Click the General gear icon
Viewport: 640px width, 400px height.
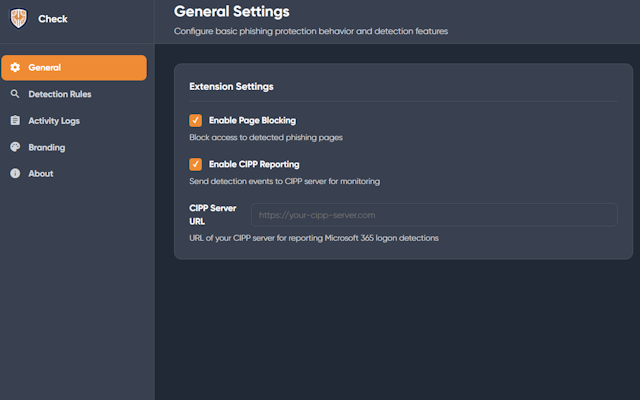point(15,68)
